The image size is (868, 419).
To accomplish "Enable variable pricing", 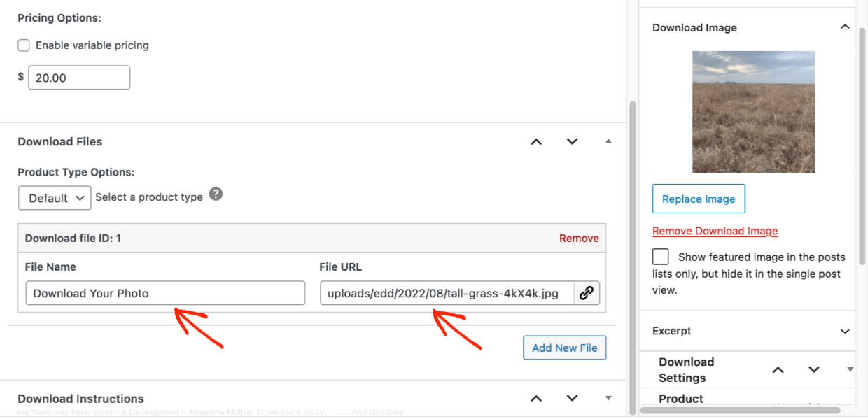I will [x=22, y=45].
